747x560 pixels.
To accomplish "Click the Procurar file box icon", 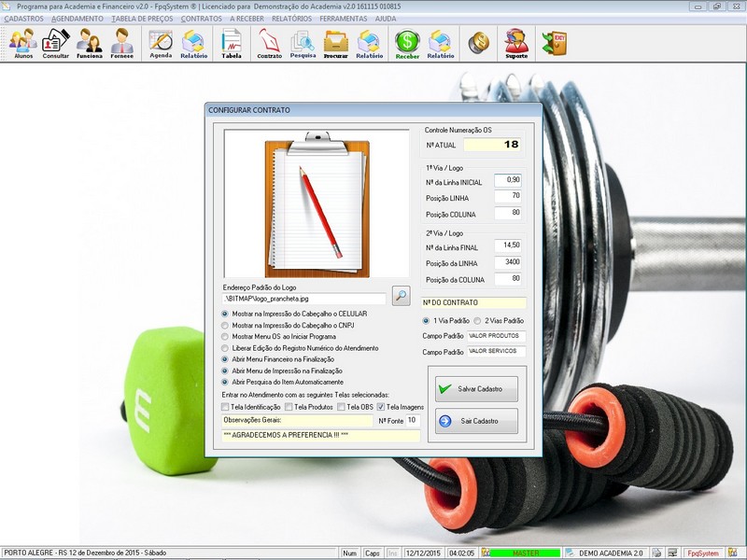I will click(336, 43).
